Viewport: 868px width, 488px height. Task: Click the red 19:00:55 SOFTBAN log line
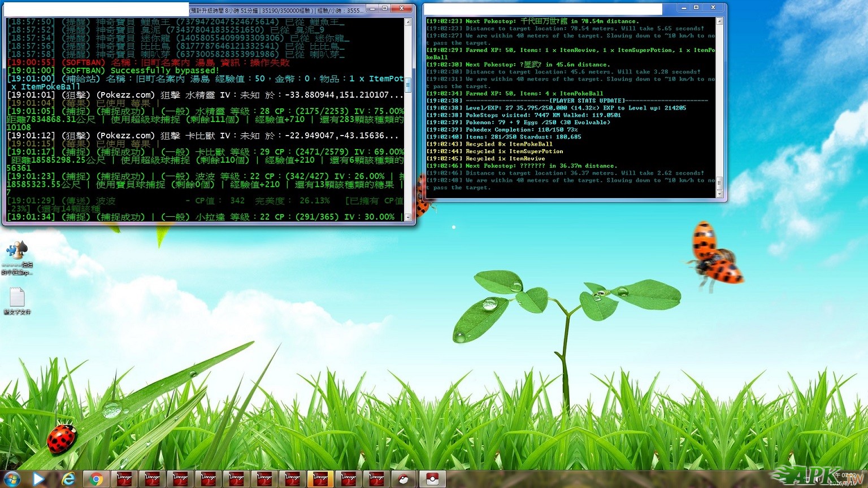148,63
